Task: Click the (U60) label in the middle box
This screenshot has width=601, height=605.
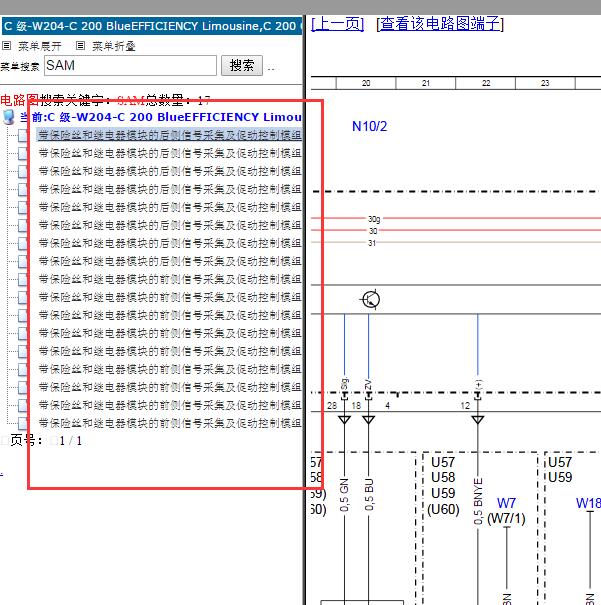Action: click(x=443, y=509)
